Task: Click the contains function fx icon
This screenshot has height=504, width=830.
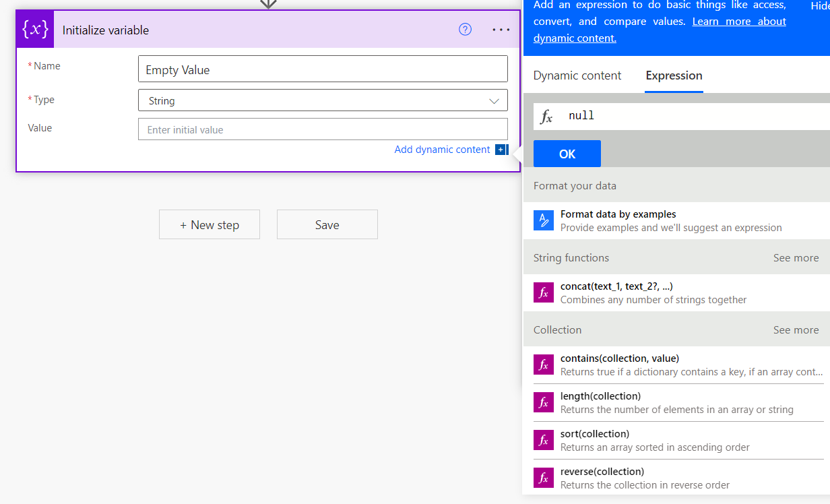Action: point(544,365)
